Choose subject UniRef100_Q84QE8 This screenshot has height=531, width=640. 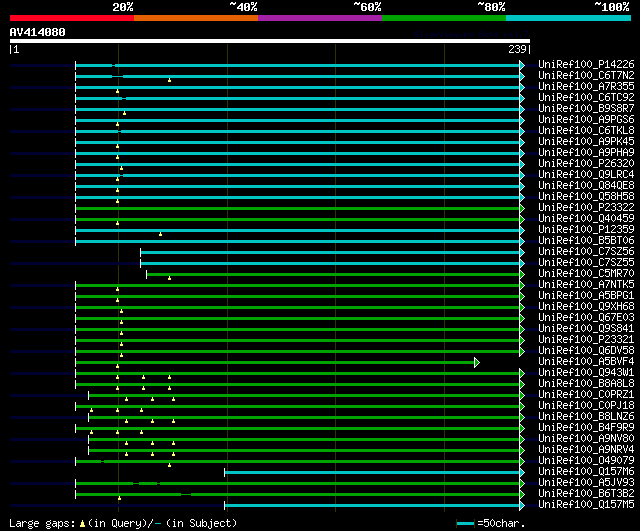coord(586,186)
